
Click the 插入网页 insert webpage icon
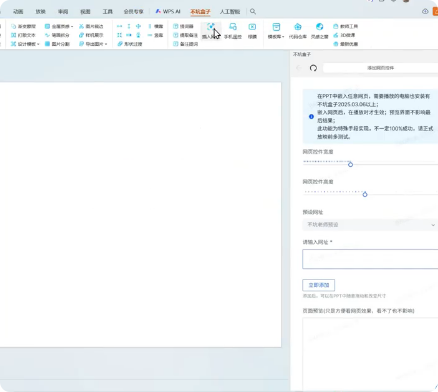click(211, 31)
